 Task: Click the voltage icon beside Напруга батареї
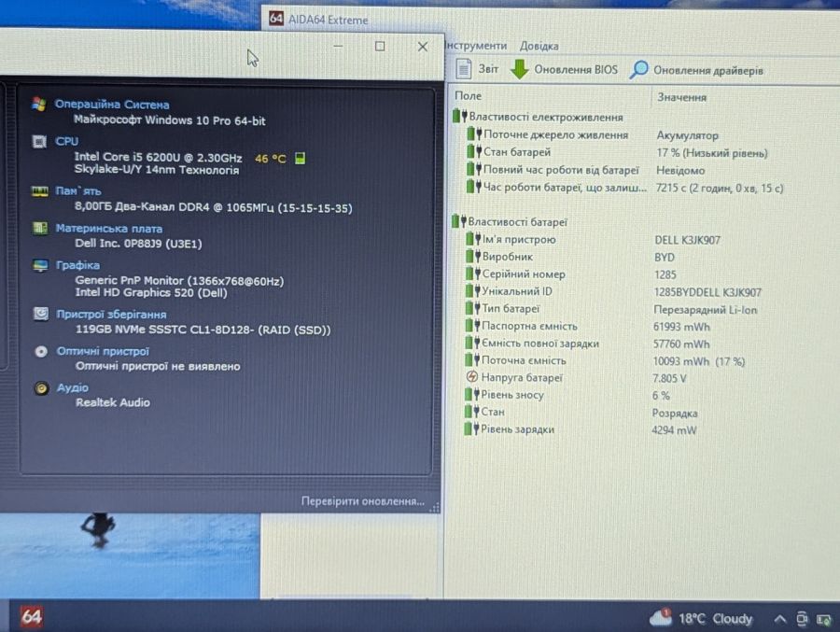pos(472,377)
